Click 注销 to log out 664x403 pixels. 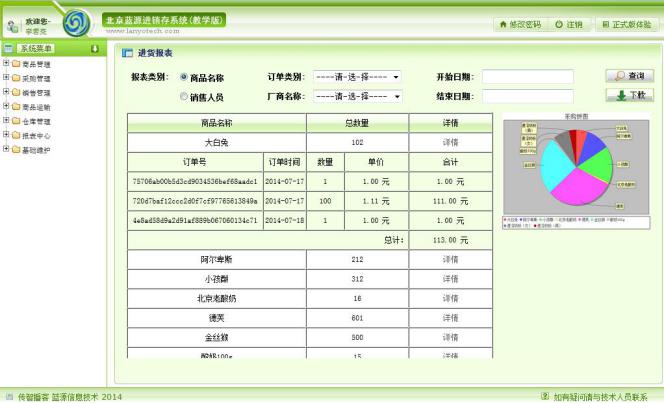(x=569, y=24)
